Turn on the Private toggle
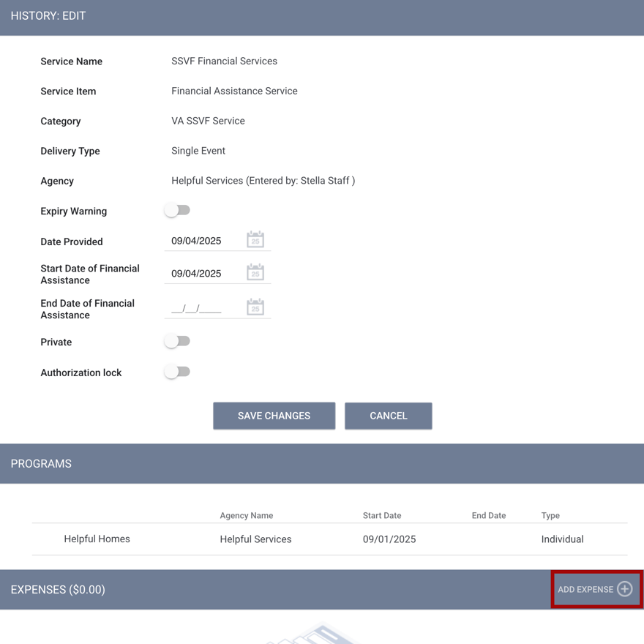This screenshot has height=644, width=644. coord(177,341)
